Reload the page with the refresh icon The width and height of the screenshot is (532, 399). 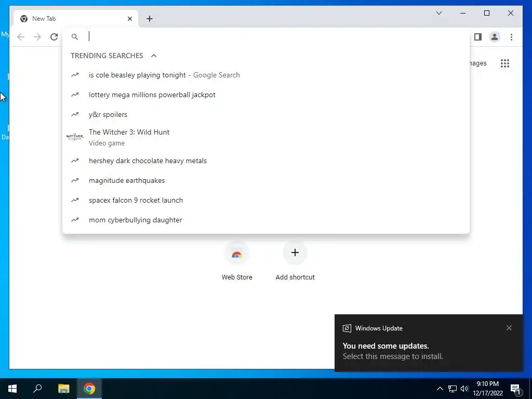(x=54, y=37)
